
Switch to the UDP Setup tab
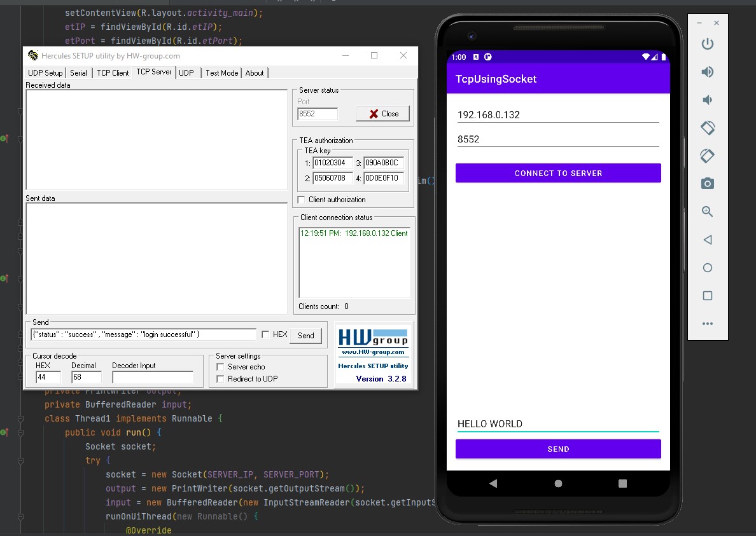pos(45,72)
